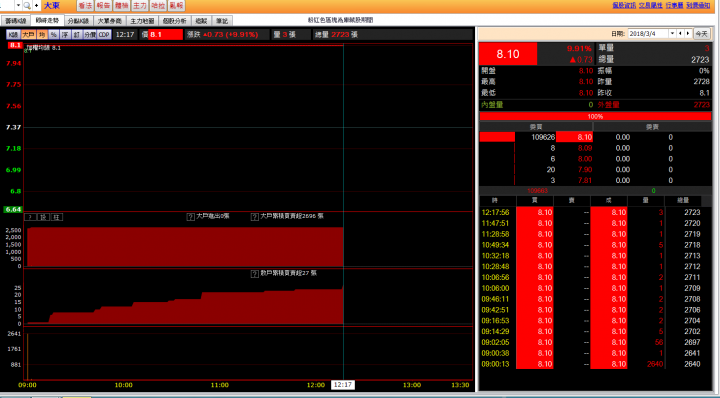The height and width of the screenshot is (398, 720).
Task: Toggle the 均 average line option
Action: (42, 34)
